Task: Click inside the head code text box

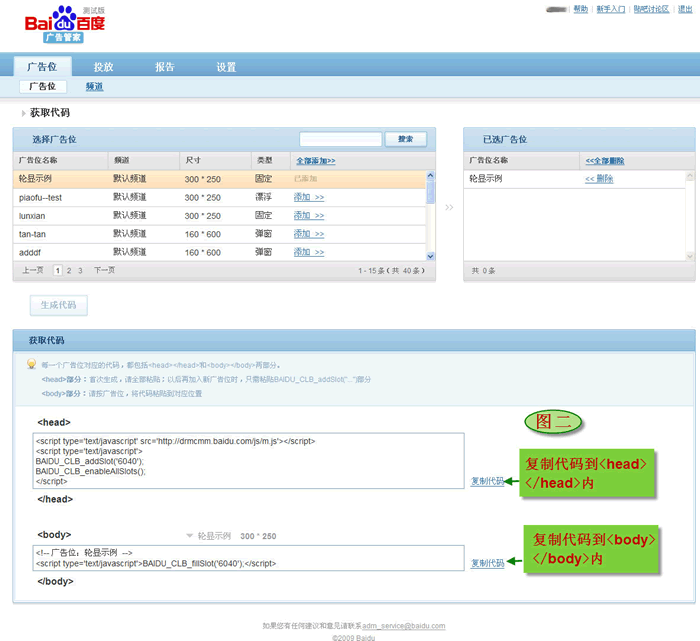Action: coord(249,461)
